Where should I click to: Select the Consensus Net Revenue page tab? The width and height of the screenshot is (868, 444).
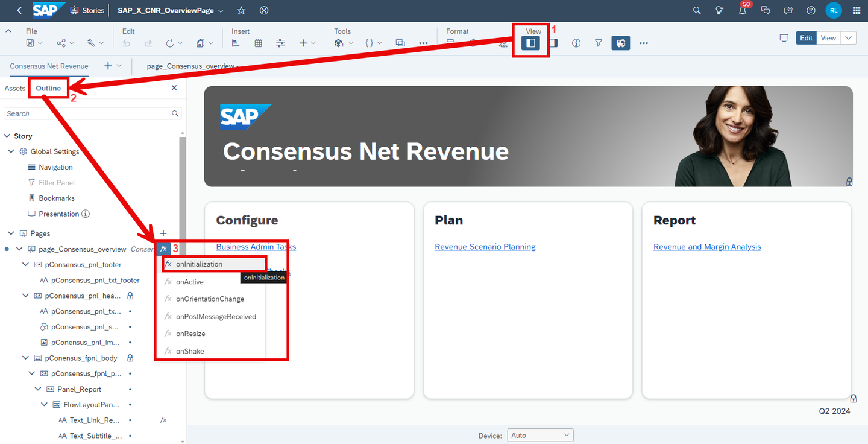49,66
